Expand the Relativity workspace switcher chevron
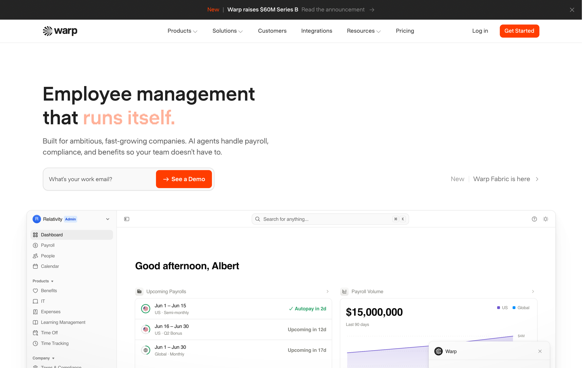 108,219
